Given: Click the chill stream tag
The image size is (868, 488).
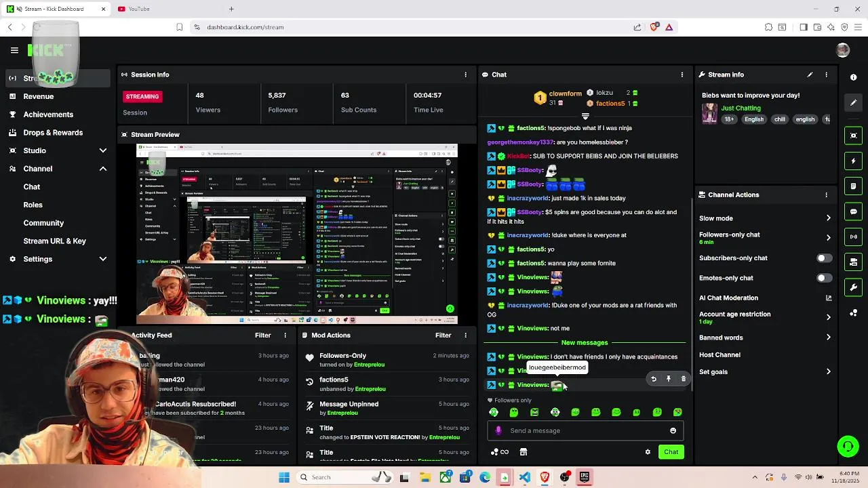Looking at the screenshot, I should click(780, 119).
